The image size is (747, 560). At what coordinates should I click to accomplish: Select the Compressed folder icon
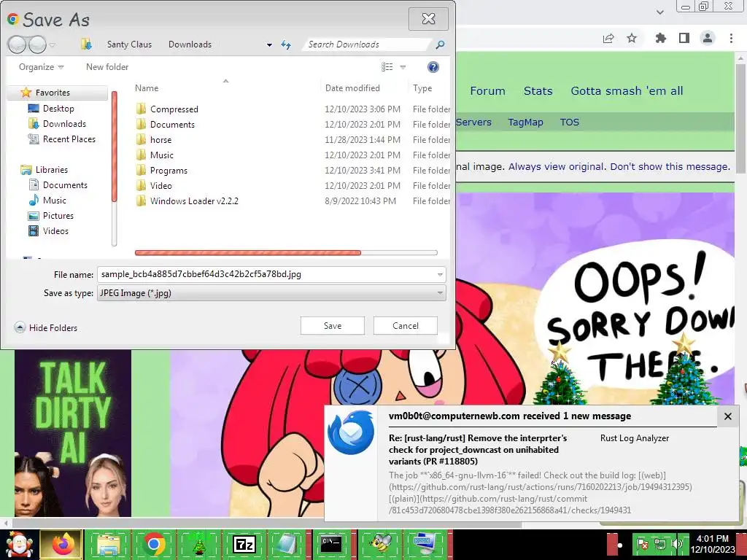tap(141, 109)
